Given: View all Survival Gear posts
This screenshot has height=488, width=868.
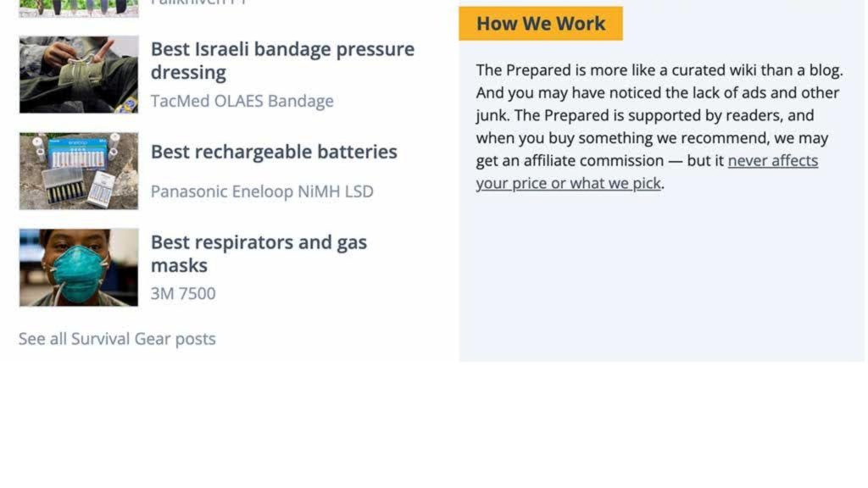Looking at the screenshot, I should pyautogui.click(x=117, y=338).
